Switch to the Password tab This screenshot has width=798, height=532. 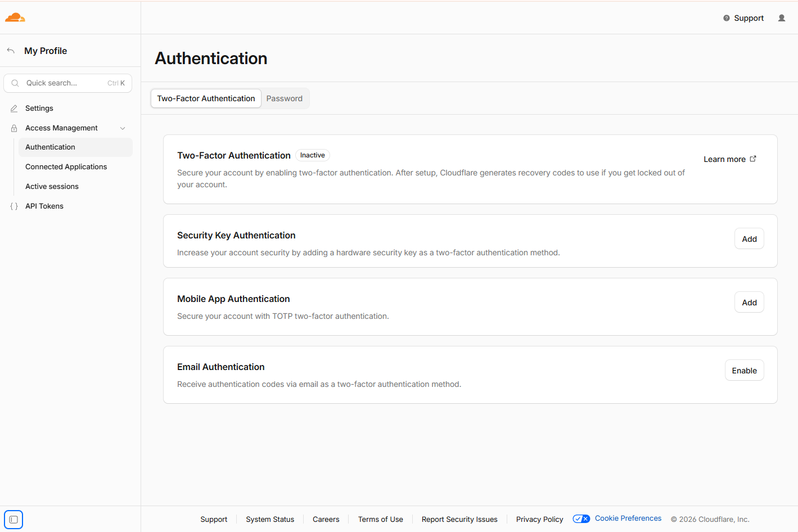(x=285, y=98)
